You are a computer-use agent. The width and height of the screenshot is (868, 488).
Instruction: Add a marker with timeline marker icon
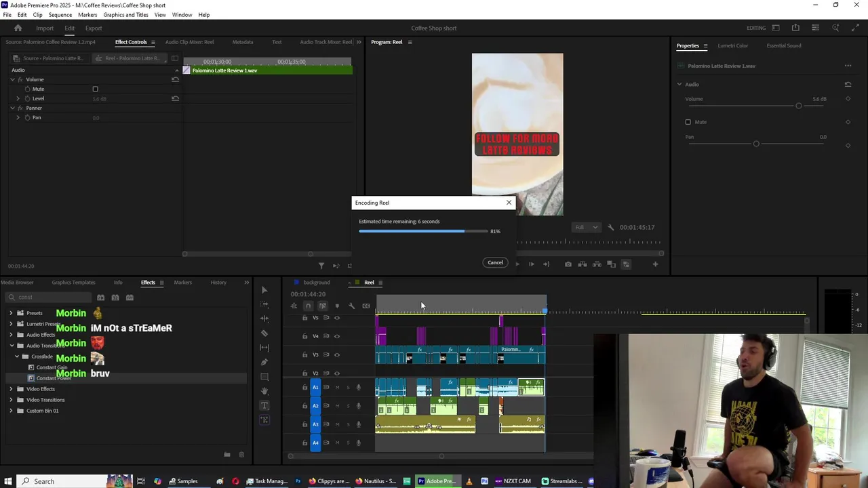coord(337,306)
